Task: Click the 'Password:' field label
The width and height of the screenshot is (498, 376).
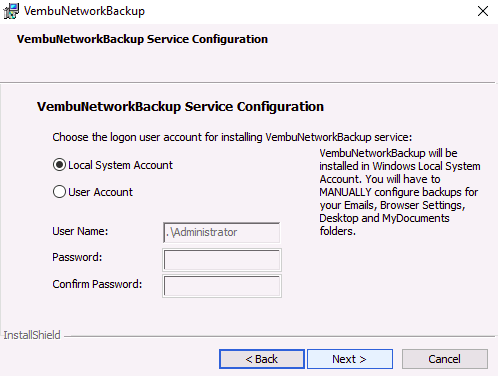Action: [x=77, y=257]
